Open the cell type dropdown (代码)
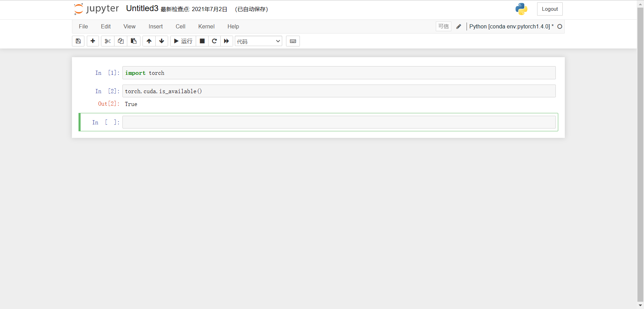Screen dimensions: 644x309 pyautogui.click(x=258, y=41)
